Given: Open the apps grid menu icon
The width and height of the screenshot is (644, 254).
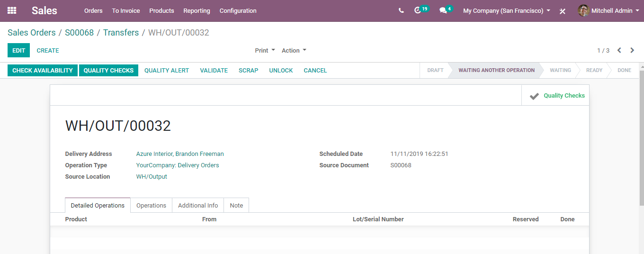Looking at the screenshot, I should (x=12, y=10).
